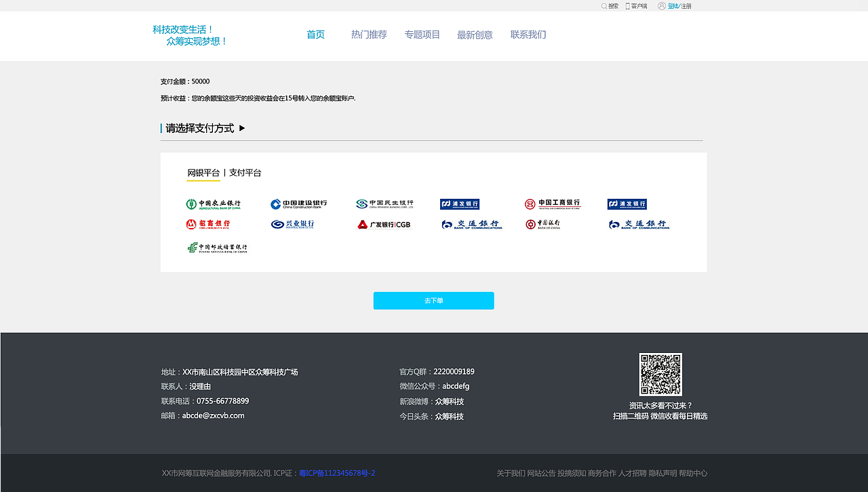The width and height of the screenshot is (868, 492).
Task: Click the 注册 link
Action: click(686, 6)
